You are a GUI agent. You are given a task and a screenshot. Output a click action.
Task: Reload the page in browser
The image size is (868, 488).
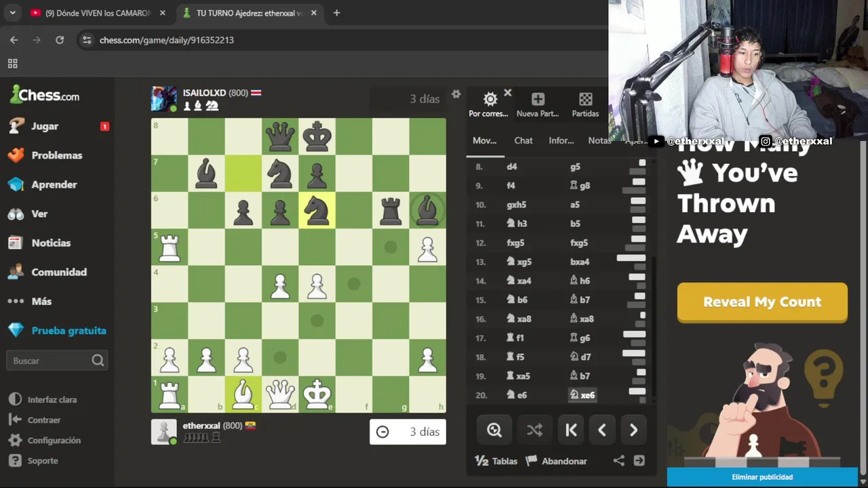[60, 40]
